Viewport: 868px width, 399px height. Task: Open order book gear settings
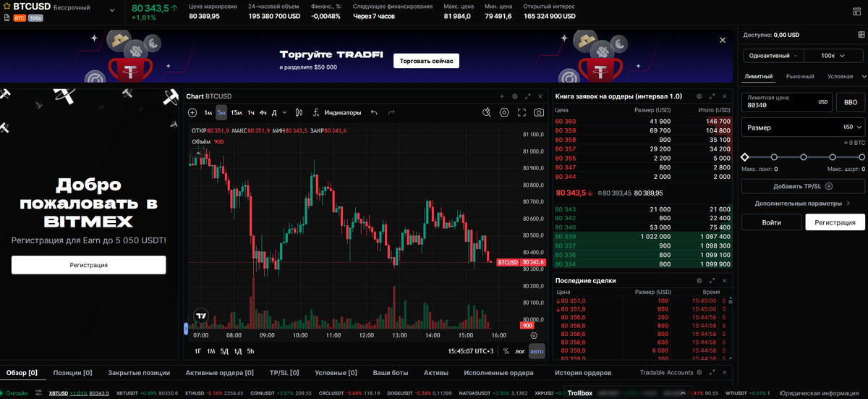click(699, 96)
